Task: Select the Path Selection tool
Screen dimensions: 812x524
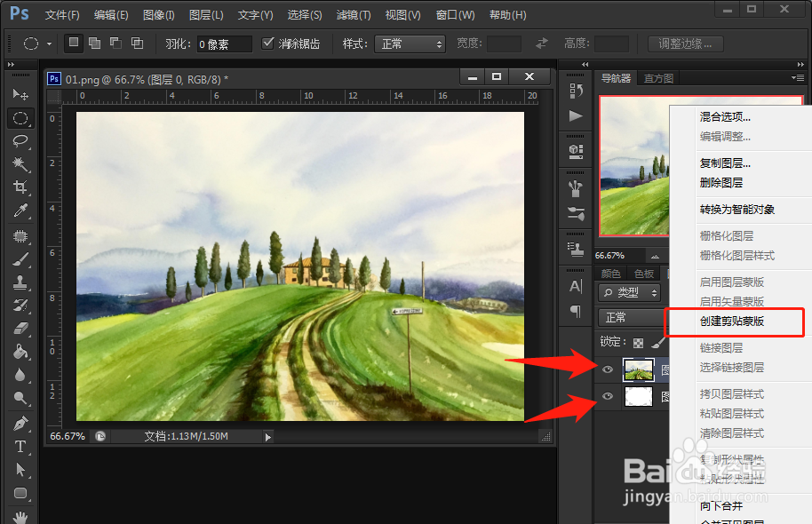Action: (x=20, y=470)
